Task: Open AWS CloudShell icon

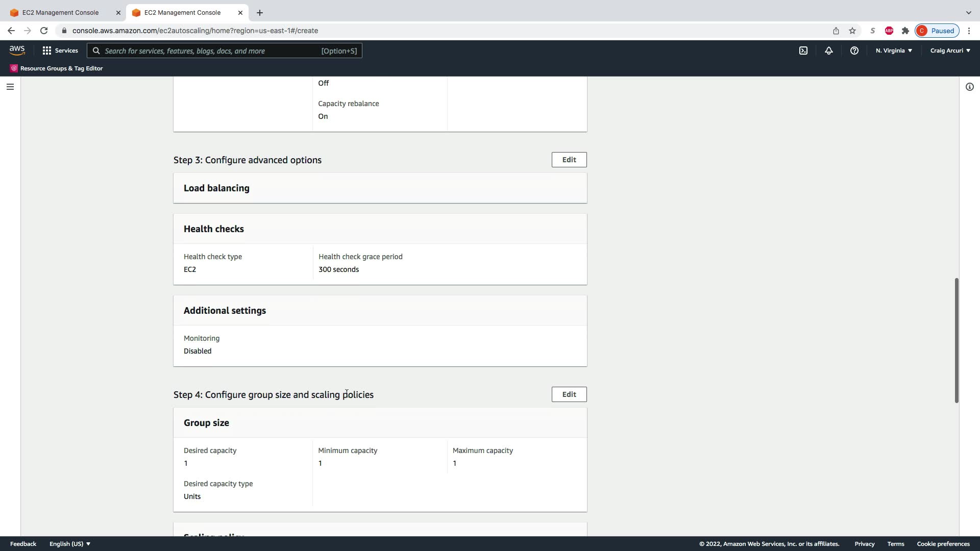Action: tap(803, 51)
